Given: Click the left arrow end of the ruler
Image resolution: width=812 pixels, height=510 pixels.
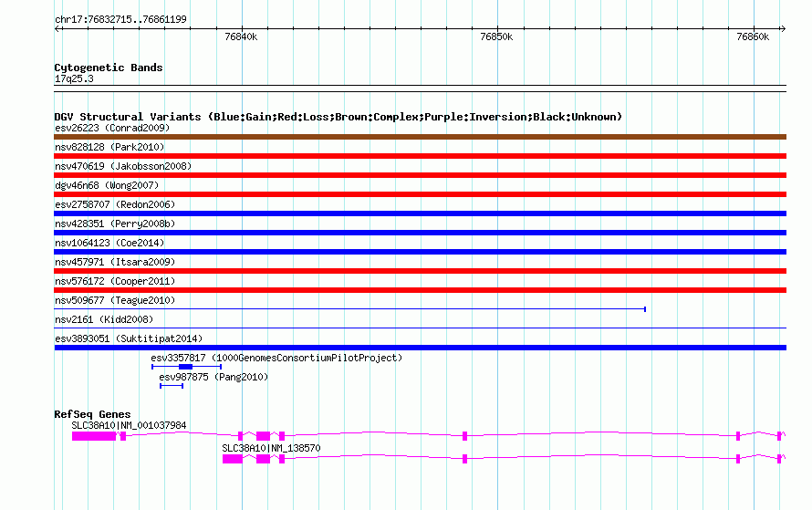Looking at the screenshot, I should click(x=57, y=29).
